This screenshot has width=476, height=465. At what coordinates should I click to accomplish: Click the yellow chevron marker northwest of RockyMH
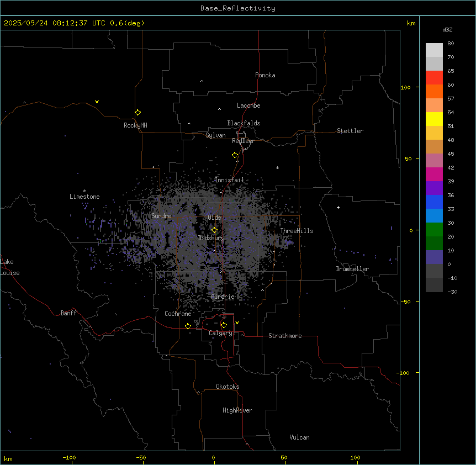(x=97, y=102)
